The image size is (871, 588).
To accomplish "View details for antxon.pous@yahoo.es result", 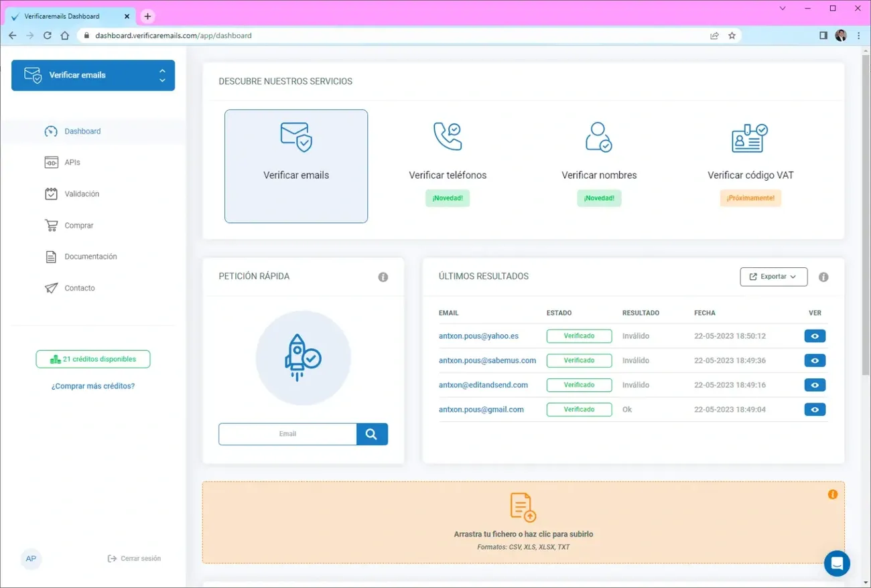I will coord(815,336).
